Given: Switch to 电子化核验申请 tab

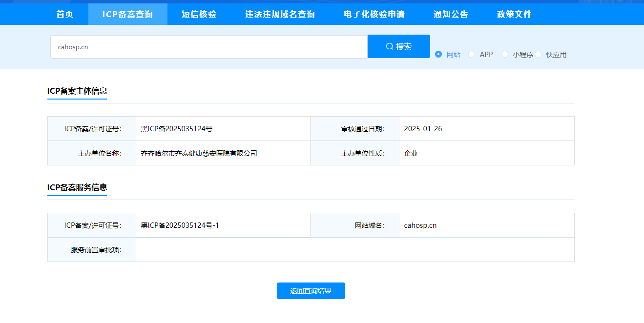Looking at the screenshot, I should [x=374, y=14].
